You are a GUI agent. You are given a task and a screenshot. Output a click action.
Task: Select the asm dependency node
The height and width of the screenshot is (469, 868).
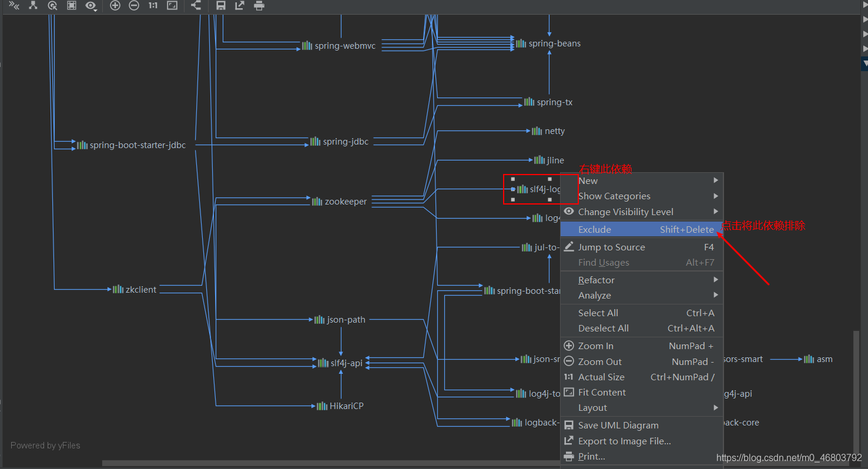point(818,359)
